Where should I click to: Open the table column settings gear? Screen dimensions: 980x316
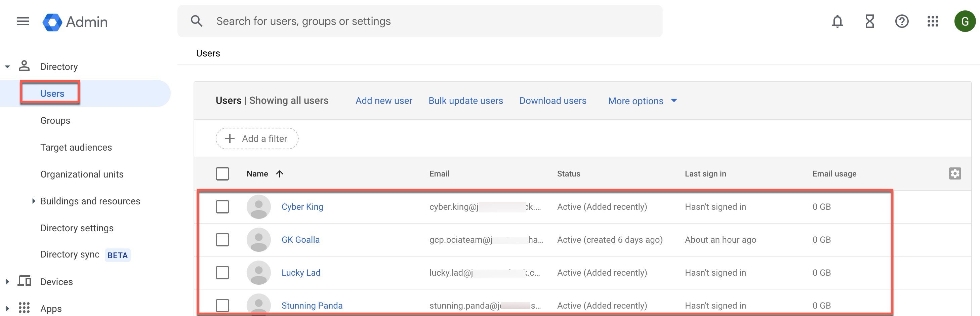pyautogui.click(x=954, y=173)
